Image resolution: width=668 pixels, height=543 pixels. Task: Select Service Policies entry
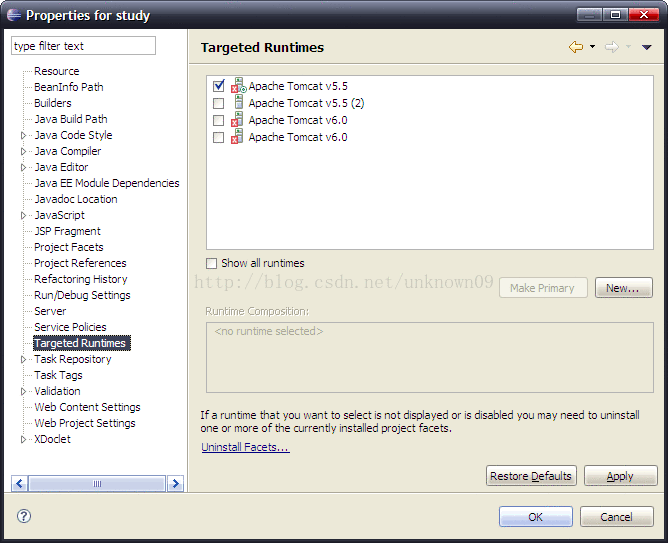[x=70, y=327]
